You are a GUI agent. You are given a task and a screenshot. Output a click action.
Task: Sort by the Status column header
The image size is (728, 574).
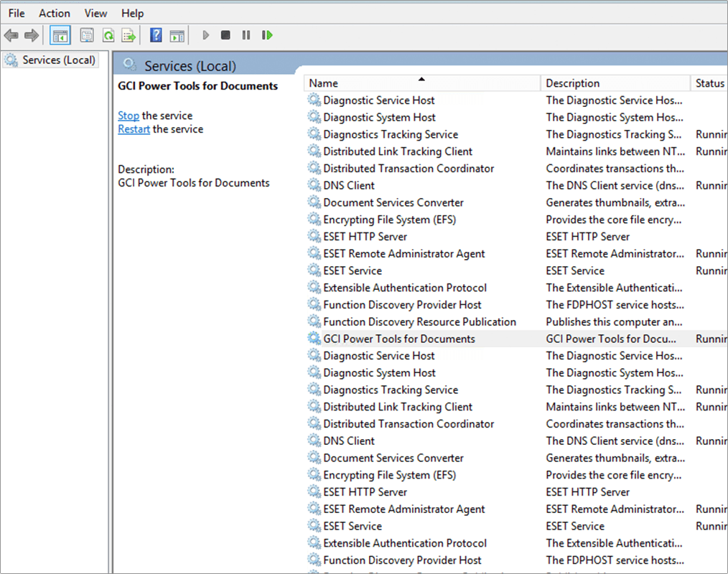[709, 83]
